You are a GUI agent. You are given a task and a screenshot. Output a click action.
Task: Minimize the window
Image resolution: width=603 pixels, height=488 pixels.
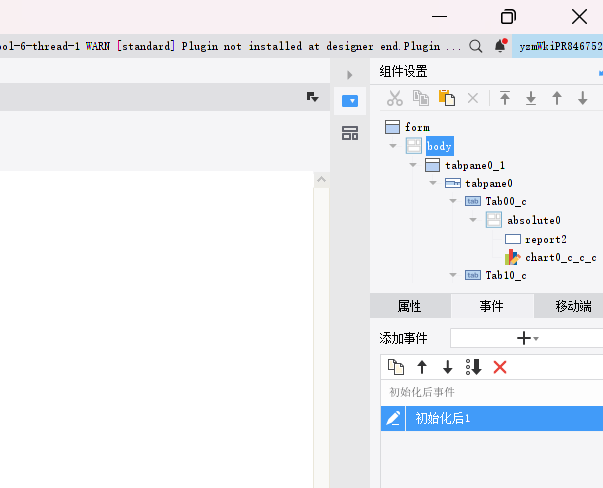[439, 17]
